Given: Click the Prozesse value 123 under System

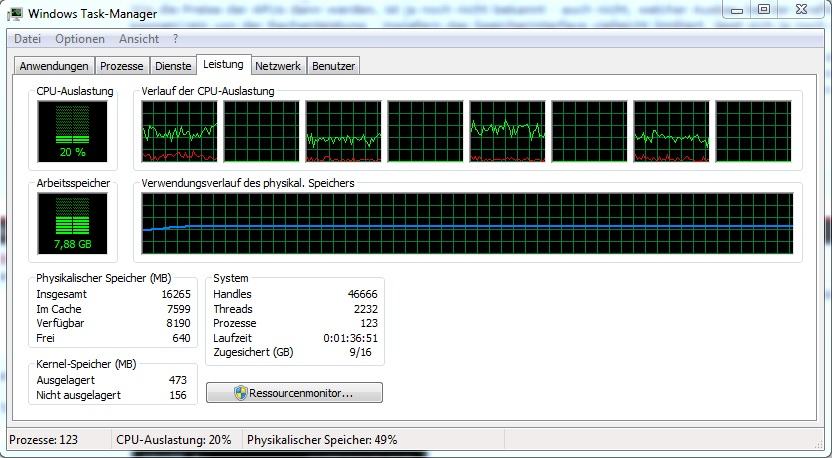Looking at the screenshot, I should (369, 323).
